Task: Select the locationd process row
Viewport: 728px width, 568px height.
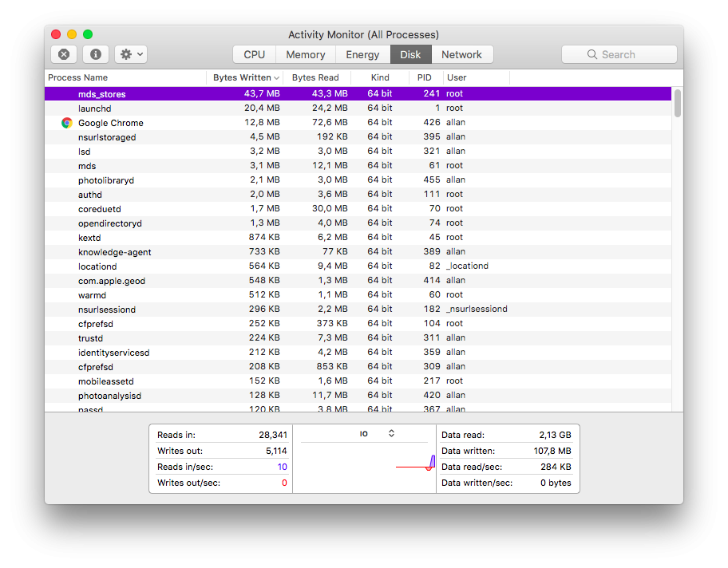Action: [x=358, y=266]
